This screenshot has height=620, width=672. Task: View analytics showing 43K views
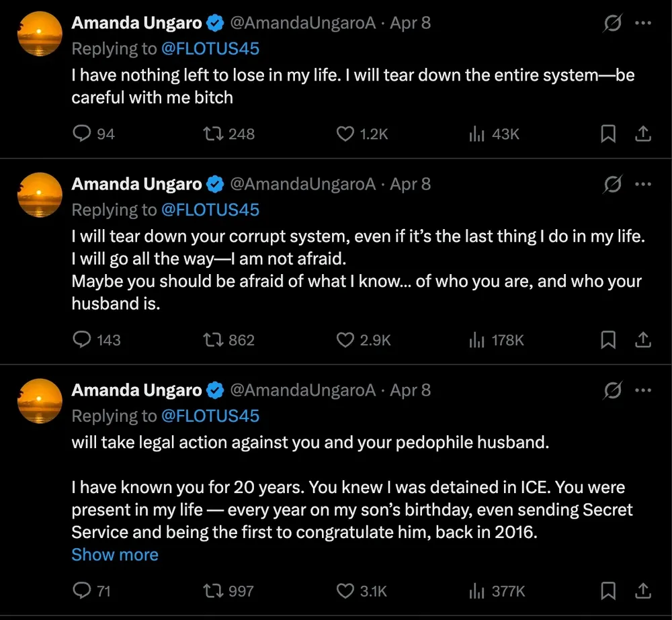476,134
